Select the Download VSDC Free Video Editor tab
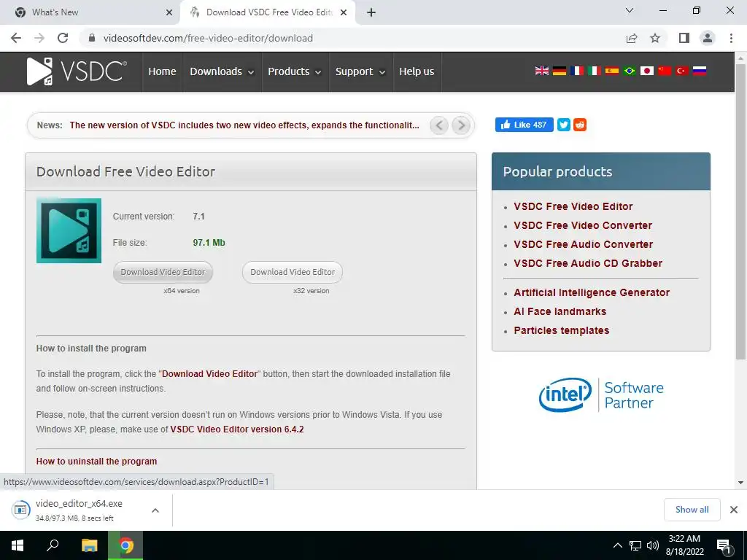 [x=267, y=12]
